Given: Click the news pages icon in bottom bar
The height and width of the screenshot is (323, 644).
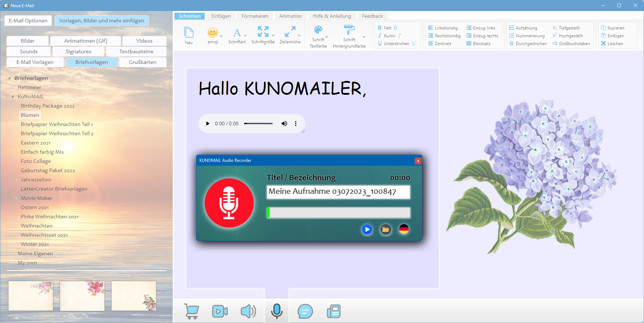Looking at the screenshot, I should click(334, 311).
